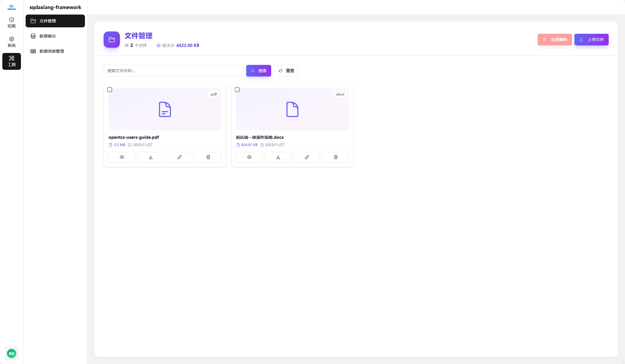Viewport: 625px width, 364px height.
Task: Select the opentcs-users-guide.pdf checkbox
Action: point(110,90)
